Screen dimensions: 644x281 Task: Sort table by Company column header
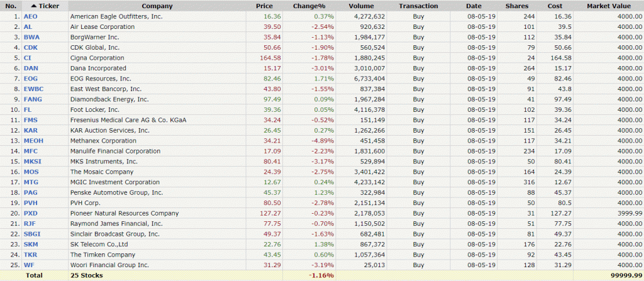[157, 6]
